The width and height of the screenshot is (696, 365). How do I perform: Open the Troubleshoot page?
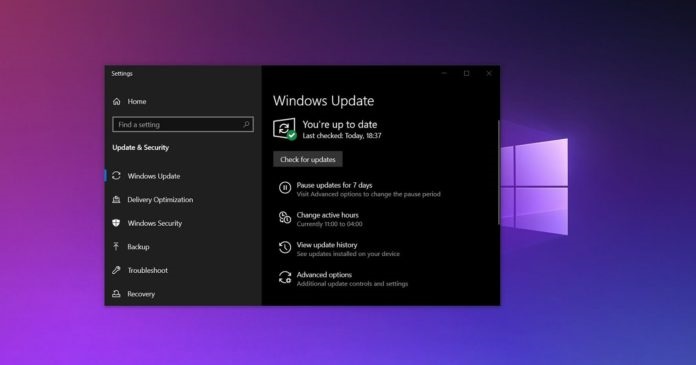point(147,270)
